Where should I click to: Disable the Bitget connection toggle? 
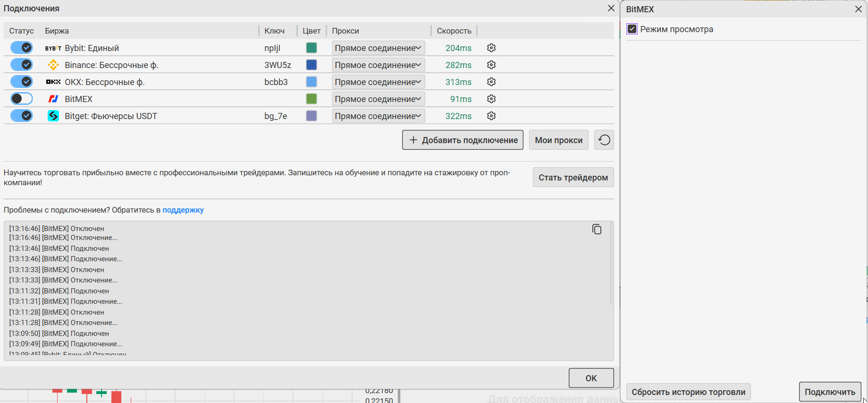(x=22, y=116)
